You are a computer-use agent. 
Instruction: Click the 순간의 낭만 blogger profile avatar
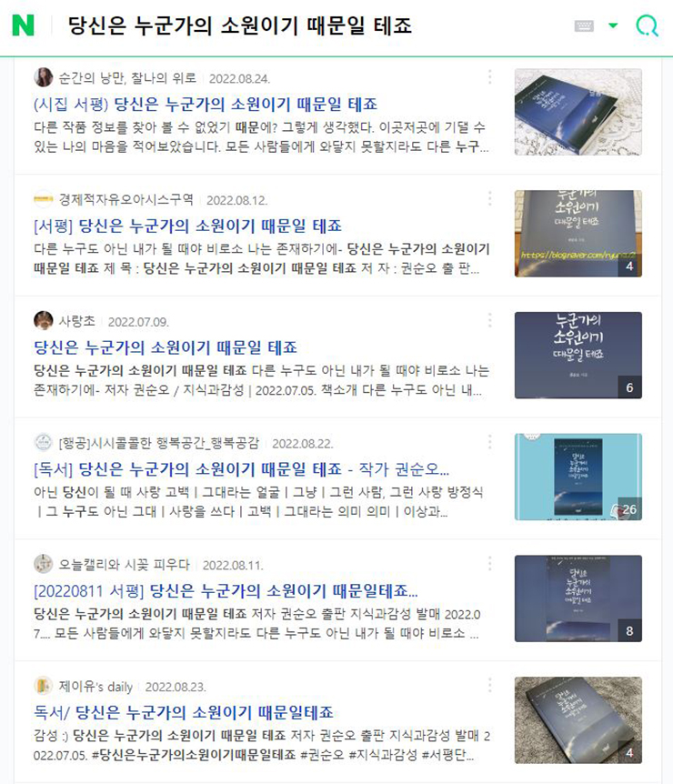[44, 77]
